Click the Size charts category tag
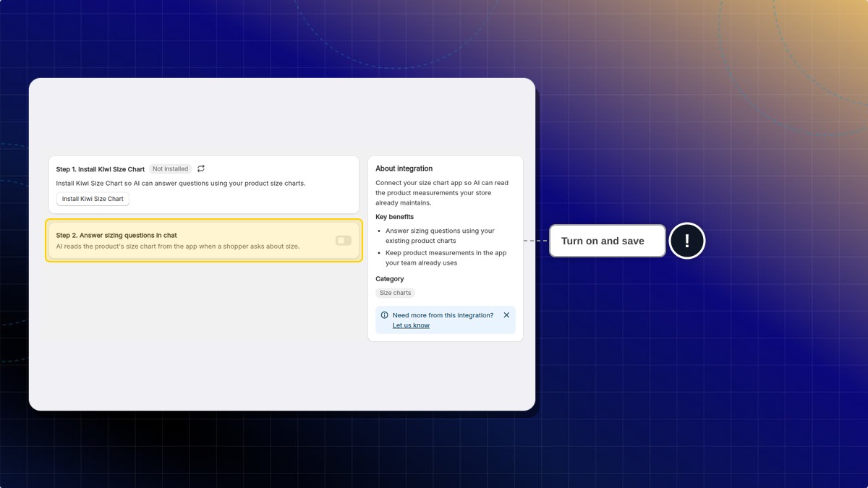The width and height of the screenshot is (868, 488). point(396,293)
